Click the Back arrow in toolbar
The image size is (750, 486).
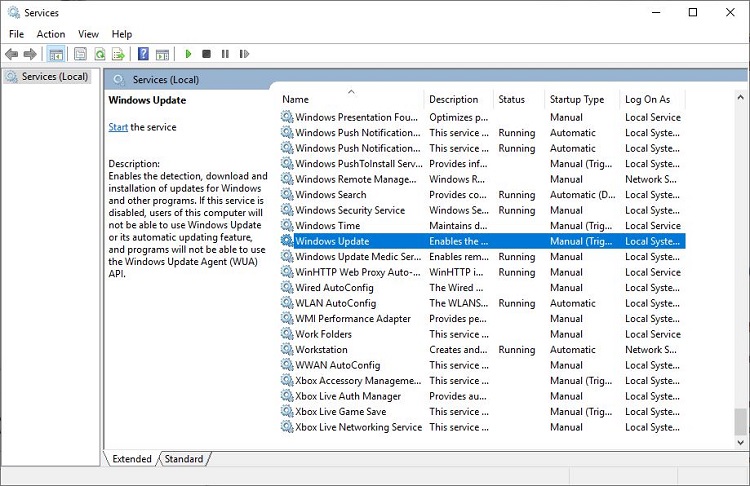point(12,54)
